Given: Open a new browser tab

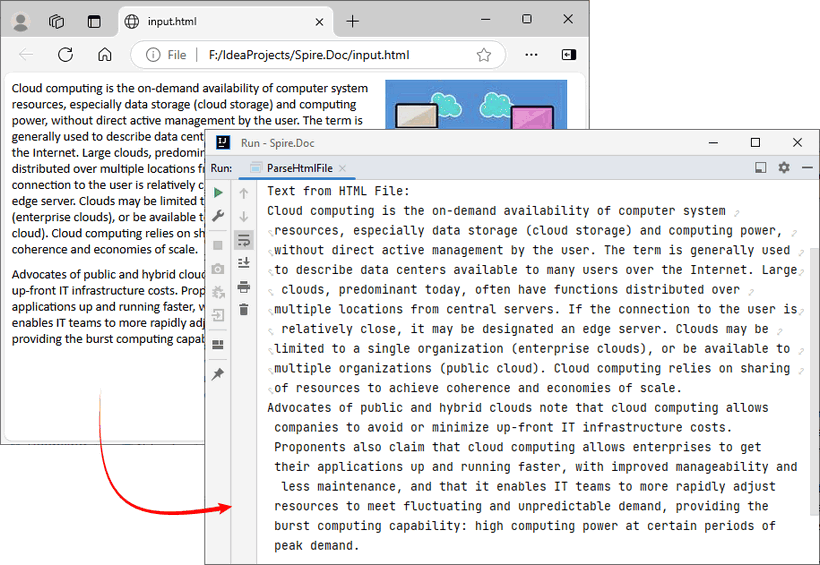Looking at the screenshot, I should pyautogui.click(x=352, y=21).
